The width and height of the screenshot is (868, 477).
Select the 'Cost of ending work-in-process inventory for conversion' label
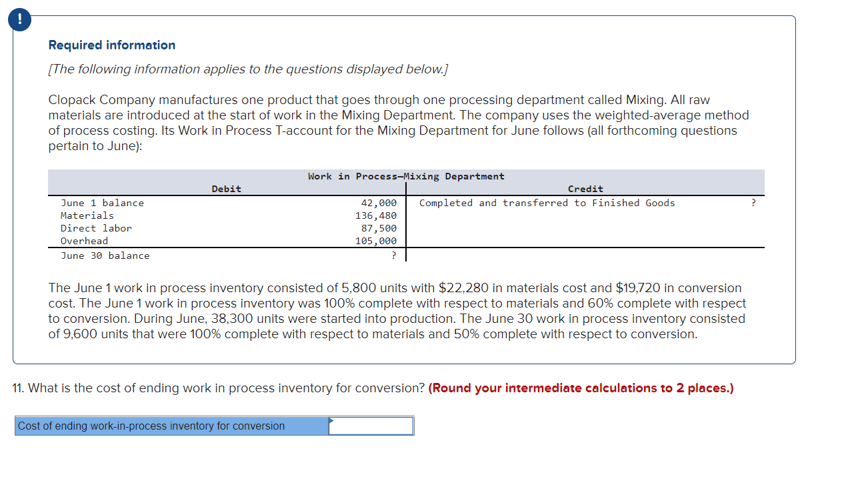[x=172, y=426]
